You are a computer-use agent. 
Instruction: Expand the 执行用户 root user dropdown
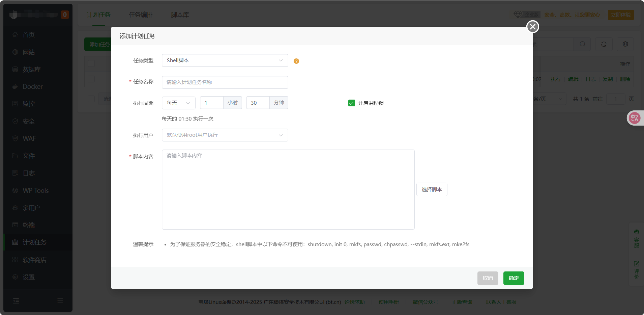(225, 135)
